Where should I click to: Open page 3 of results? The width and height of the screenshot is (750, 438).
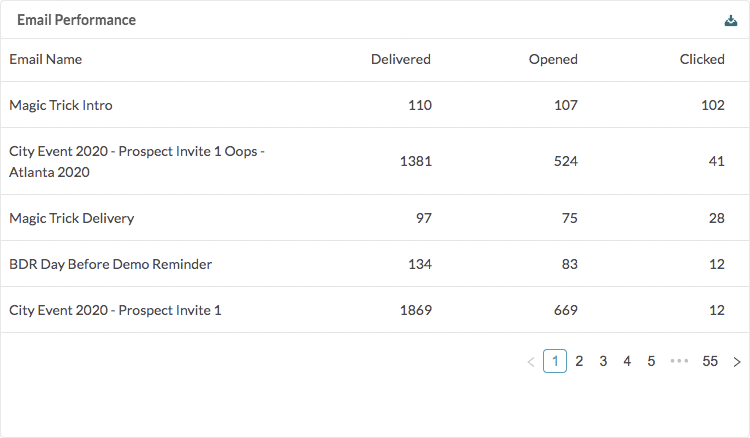(603, 361)
